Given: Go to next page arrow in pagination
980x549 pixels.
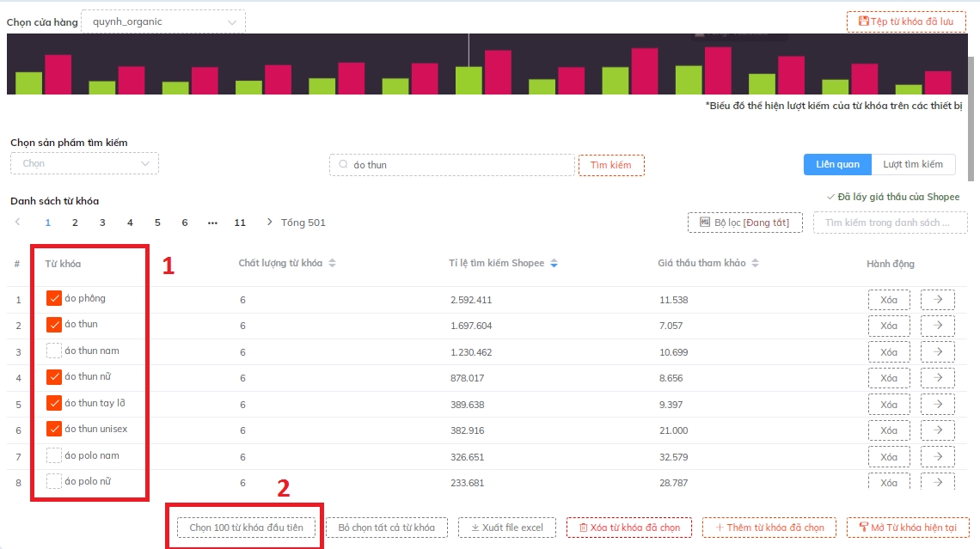Looking at the screenshot, I should point(269,223).
